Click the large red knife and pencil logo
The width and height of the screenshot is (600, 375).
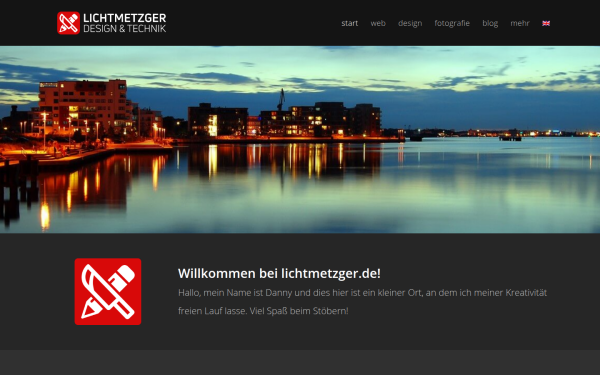pos(108,292)
